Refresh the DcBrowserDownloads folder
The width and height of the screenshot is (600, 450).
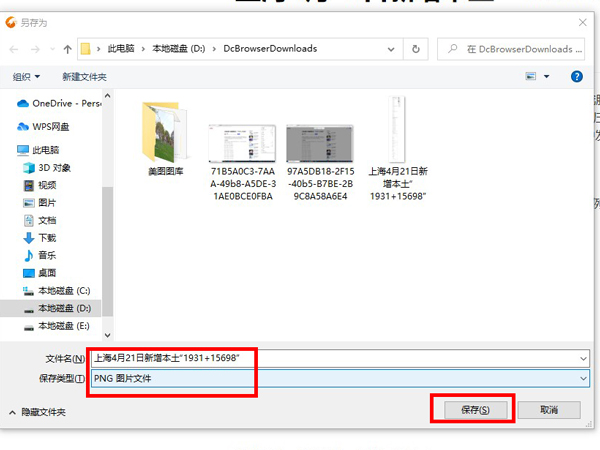coord(416,49)
